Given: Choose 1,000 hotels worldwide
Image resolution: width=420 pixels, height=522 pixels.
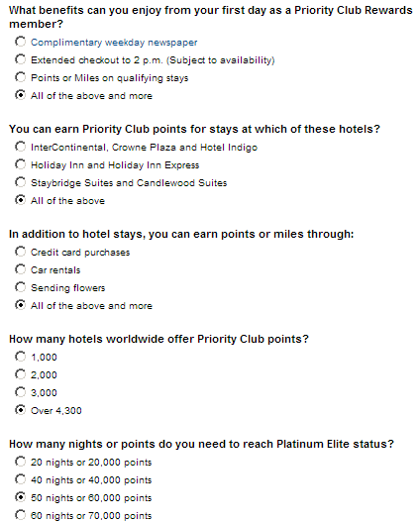Looking at the screenshot, I should 20,357.
